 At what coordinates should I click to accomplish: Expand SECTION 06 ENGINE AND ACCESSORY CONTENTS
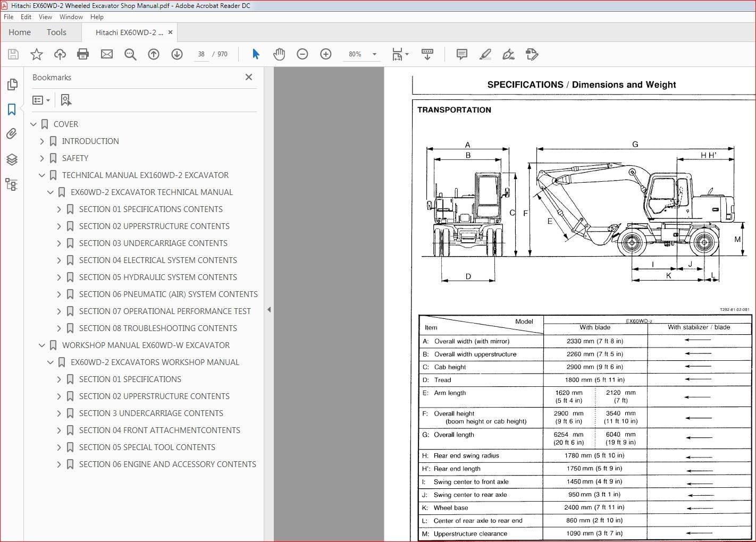coord(59,464)
